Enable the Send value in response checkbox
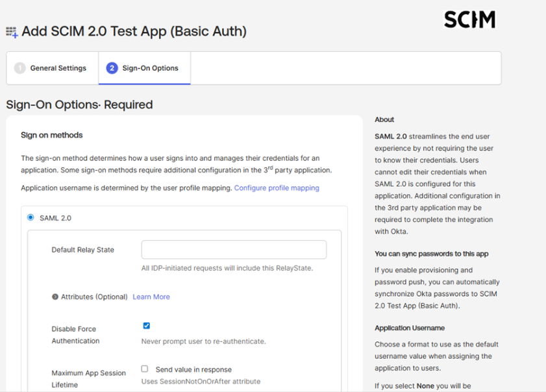The image size is (546, 392). click(x=145, y=369)
